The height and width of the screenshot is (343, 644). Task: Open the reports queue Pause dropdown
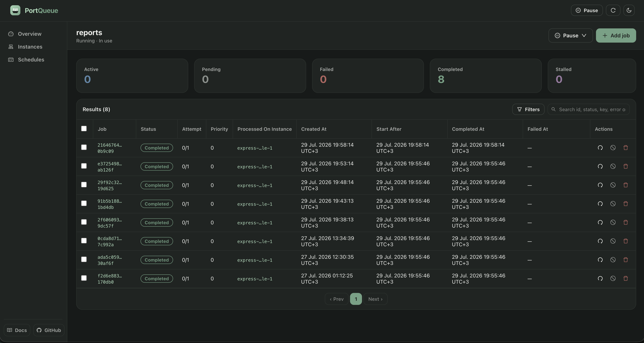pyautogui.click(x=570, y=35)
